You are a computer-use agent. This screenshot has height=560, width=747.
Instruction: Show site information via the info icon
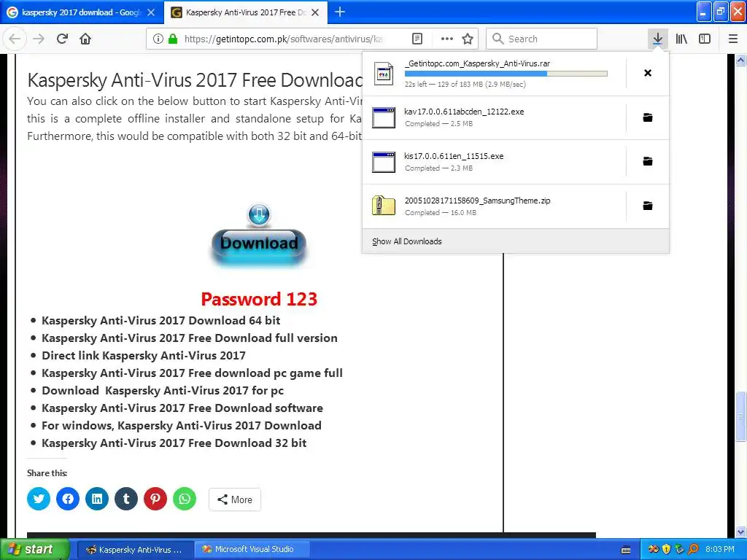[x=158, y=39]
